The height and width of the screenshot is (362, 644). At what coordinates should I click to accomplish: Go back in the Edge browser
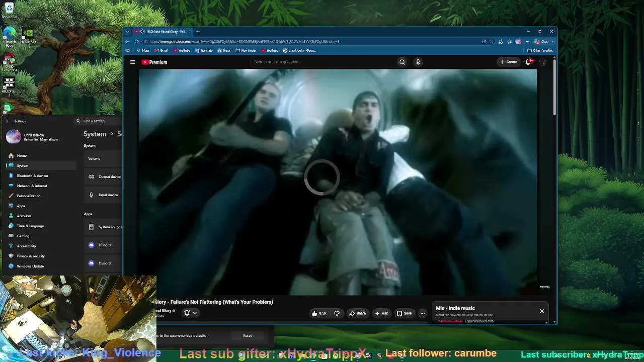128,42
